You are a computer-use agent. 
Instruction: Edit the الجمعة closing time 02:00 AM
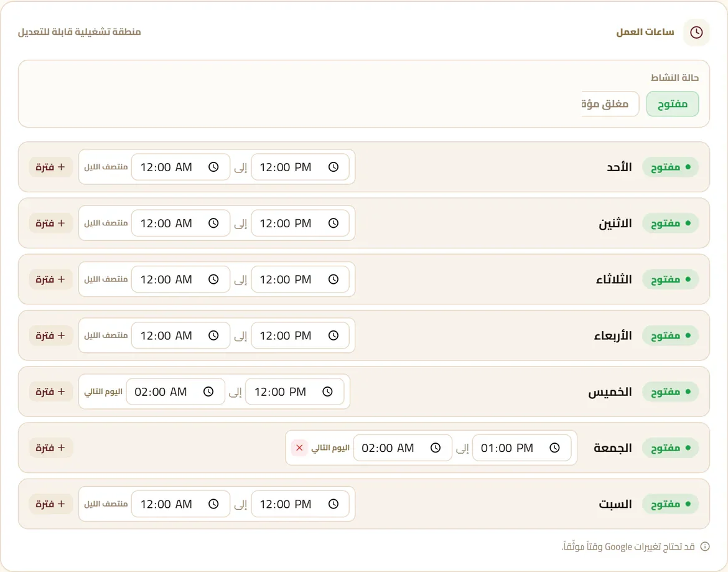pyautogui.click(x=403, y=448)
